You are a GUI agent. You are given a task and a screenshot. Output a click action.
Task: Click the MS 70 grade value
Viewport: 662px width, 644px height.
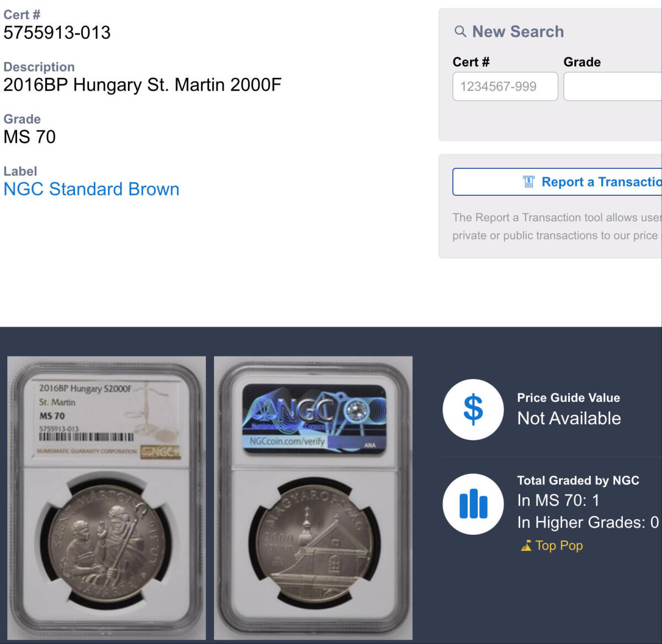point(30,137)
